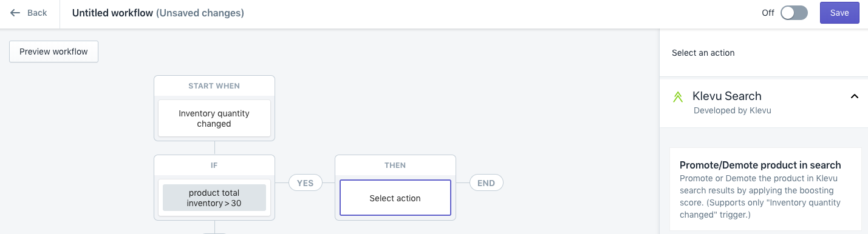Click the Untitled workflow title
This screenshot has width=868, height=234.
pos(112,13)
